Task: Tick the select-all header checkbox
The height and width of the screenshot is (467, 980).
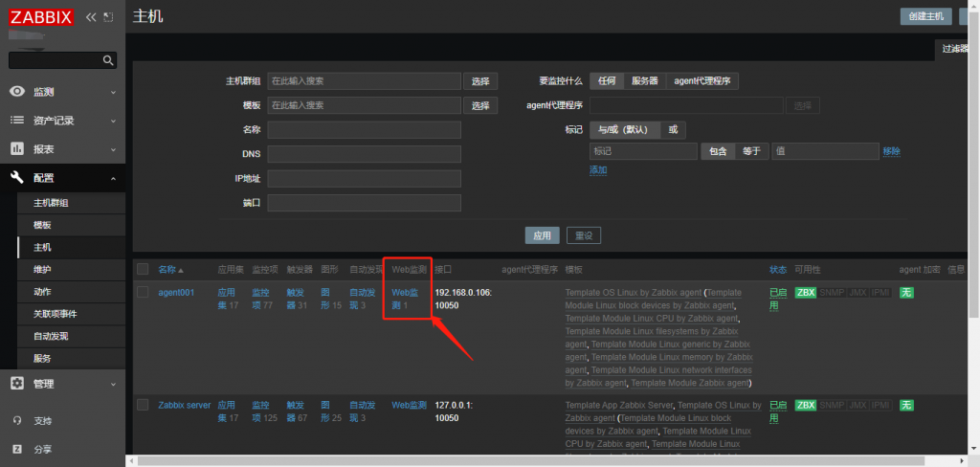Action: (144, 269)
